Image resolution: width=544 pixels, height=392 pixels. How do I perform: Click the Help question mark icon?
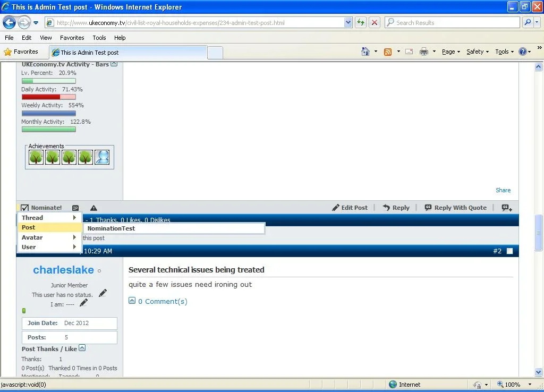point(523,52)
